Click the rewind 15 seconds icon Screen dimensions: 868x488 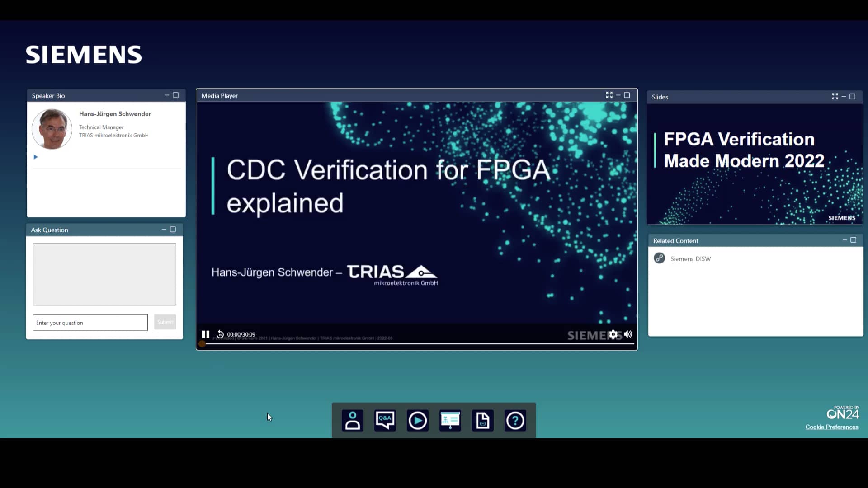pyautogui.click(x=220, y=334)
